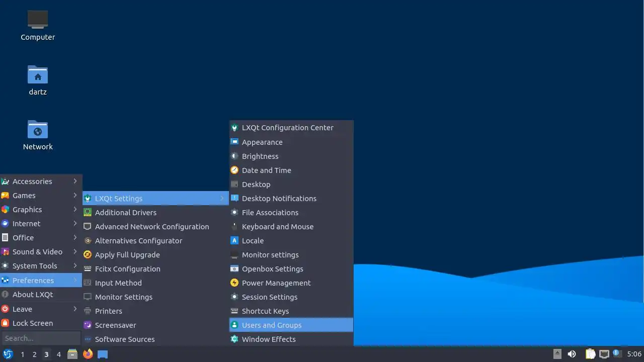Click the Appearance icon

(x=234, y=142)
